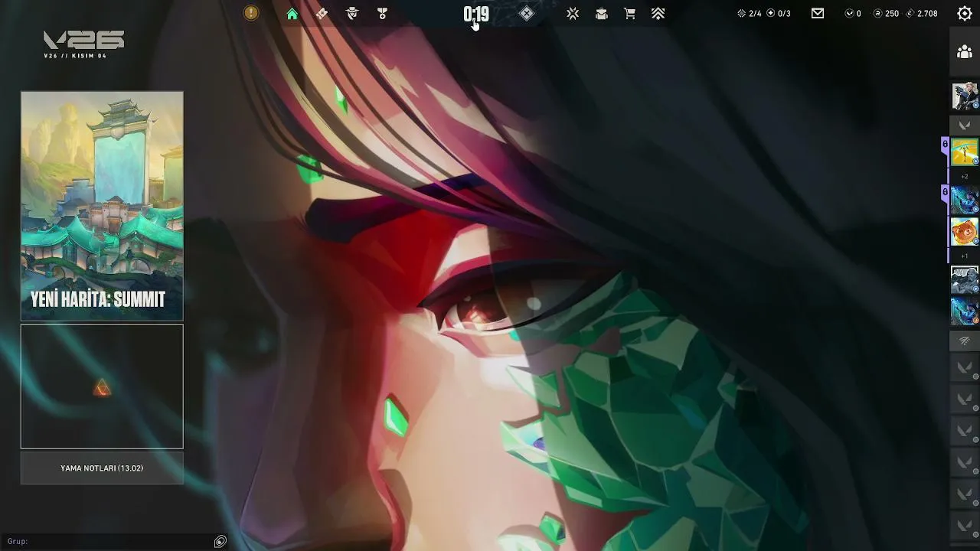The image size is (980, 551).
Task: Open the yellow alert notification icon
Action: pos(251,13)
